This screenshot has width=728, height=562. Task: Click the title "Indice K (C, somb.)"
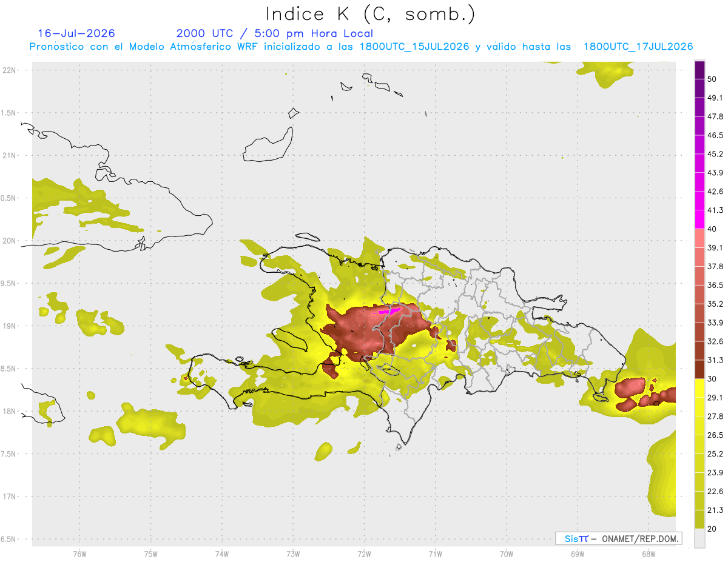[371, 14]
